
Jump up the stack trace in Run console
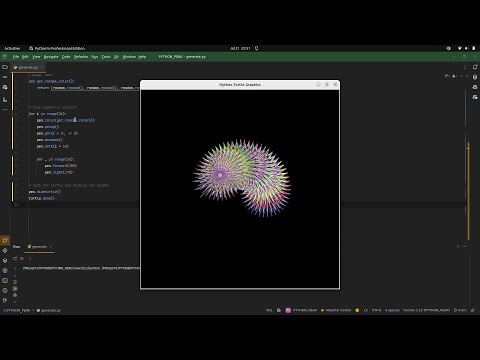point(15,268)
